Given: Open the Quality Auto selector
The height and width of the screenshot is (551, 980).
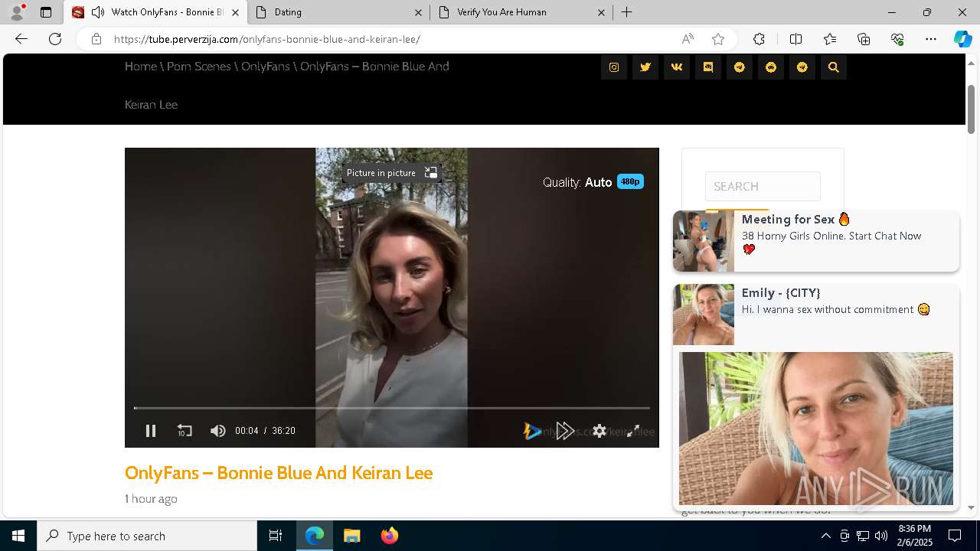Looking at the screenshot, I should (593, 182).
